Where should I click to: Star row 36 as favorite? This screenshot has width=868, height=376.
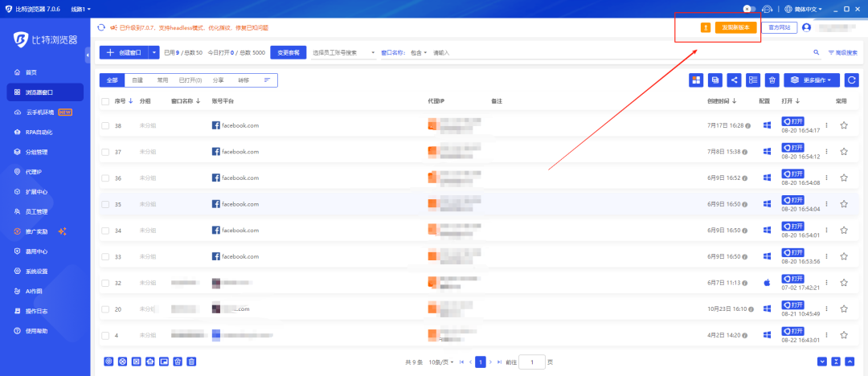pos(844,178)
